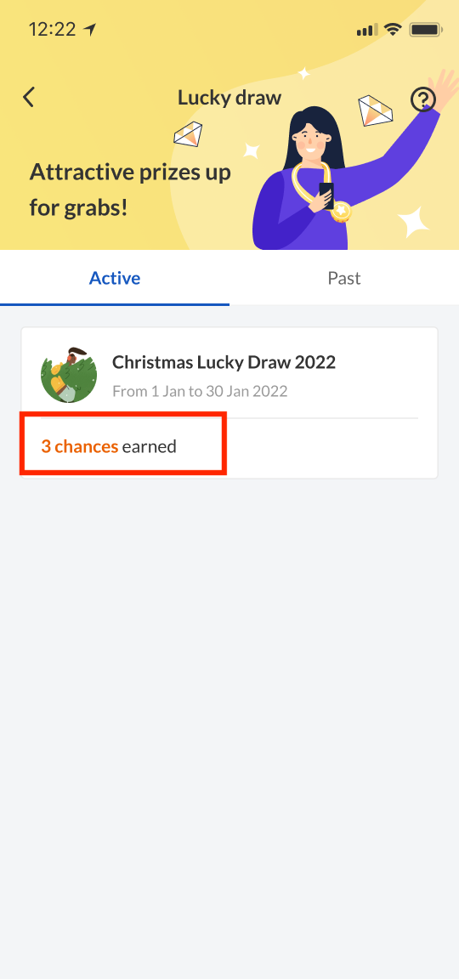Tap the large sparkle star beside the purple sleeve
Image resolution: width=459 pixels, height=980 pixels.
pyautogui.click(x=414, y=221)
